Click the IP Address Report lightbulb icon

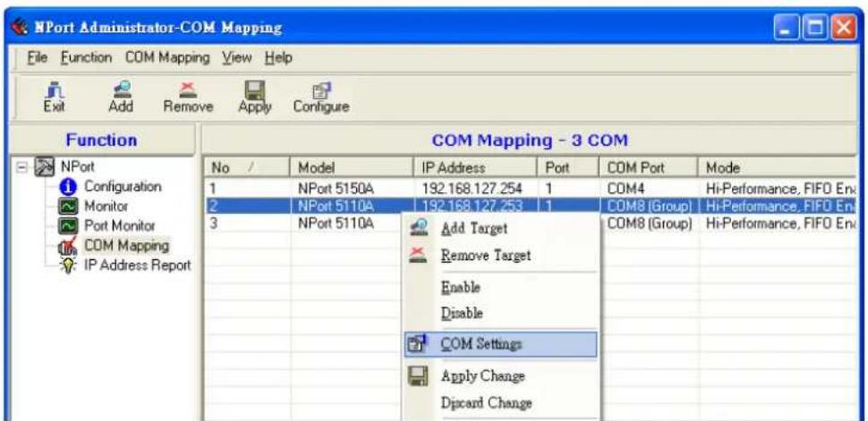click(68, 265)
